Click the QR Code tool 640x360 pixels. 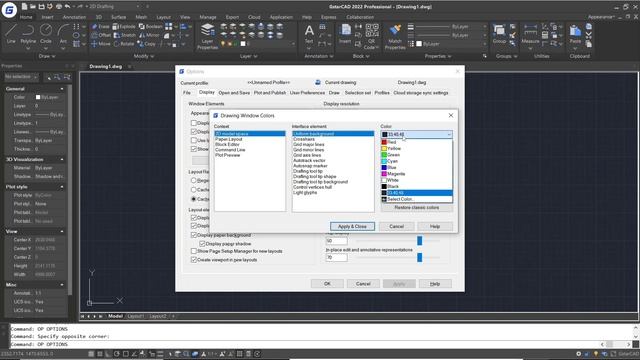click(371, 36)
